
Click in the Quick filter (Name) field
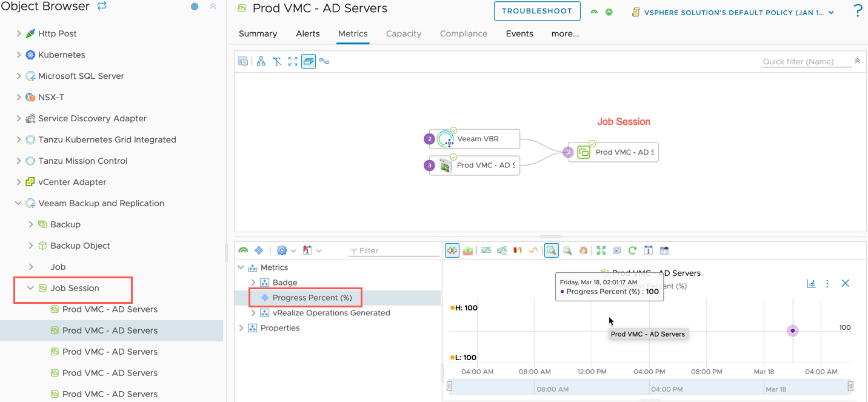point(806,61)
